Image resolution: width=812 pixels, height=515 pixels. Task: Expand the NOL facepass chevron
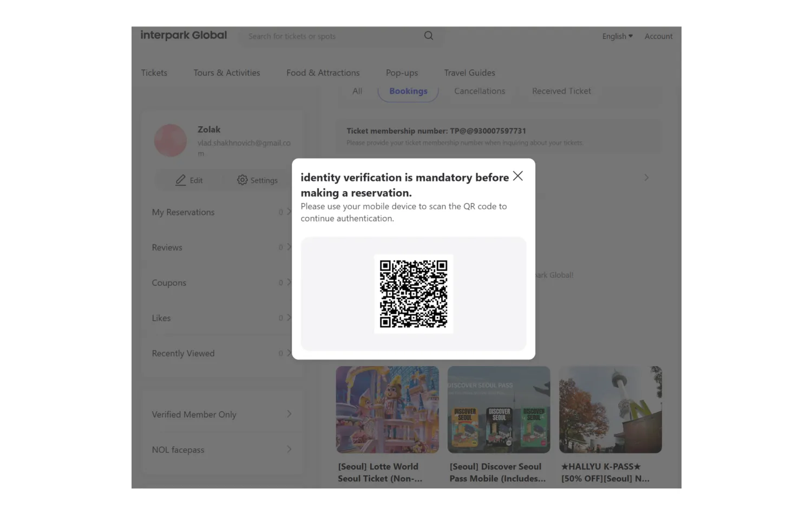coord(289,449)
